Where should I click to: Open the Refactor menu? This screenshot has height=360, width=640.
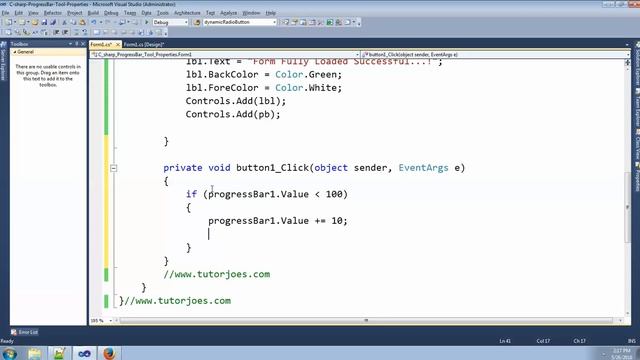(x=53, y=13)
